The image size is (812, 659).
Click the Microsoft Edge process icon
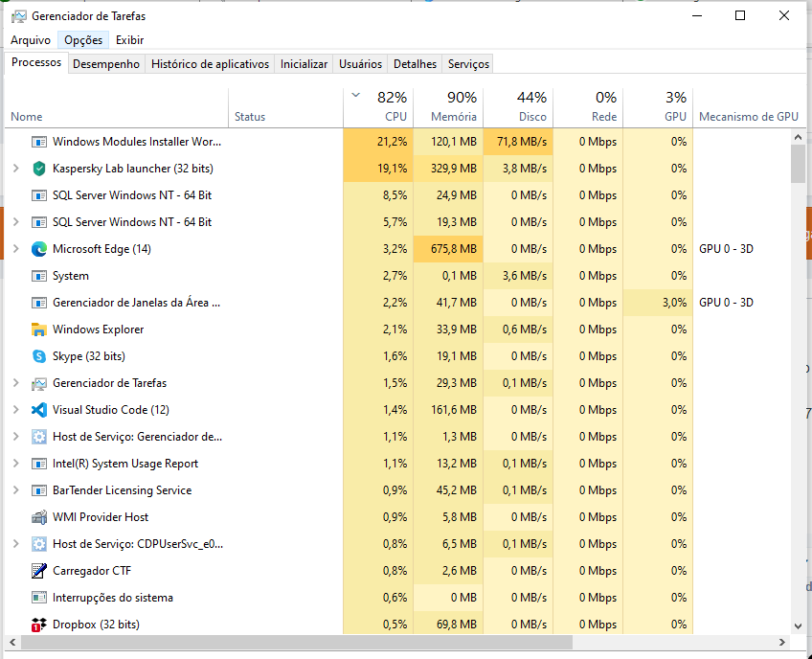(x=39, y=249)
